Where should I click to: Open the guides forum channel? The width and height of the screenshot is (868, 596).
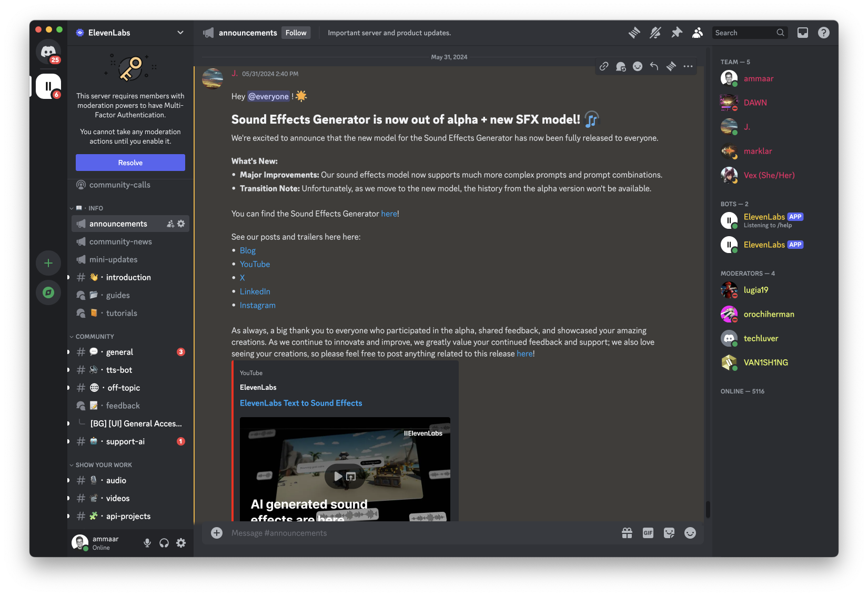pos(130,296)
